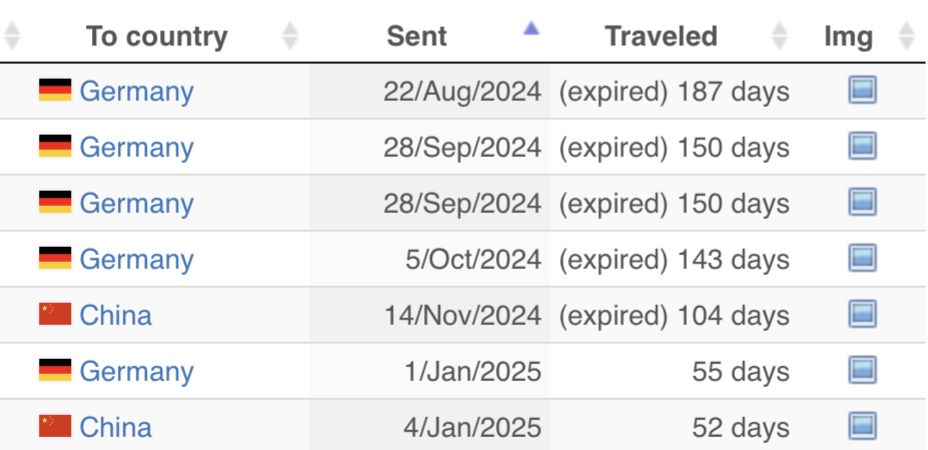Open China link in 14/Nov/2024 row

click(x=115, y=315)
